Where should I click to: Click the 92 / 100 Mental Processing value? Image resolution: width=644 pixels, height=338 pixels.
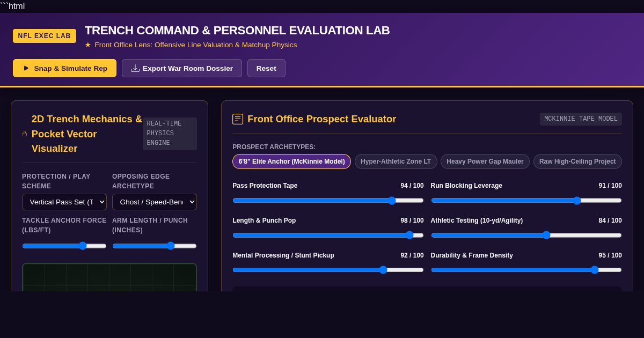click(x=412, y=255)
